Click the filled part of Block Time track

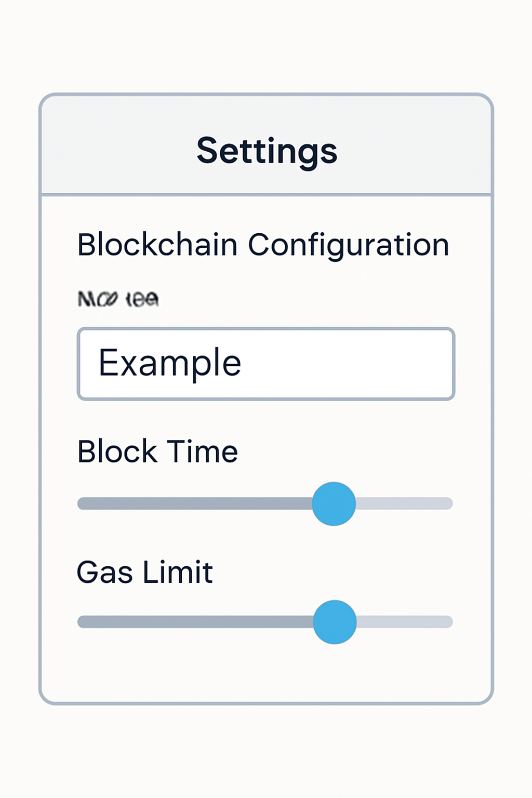point(195,503)
